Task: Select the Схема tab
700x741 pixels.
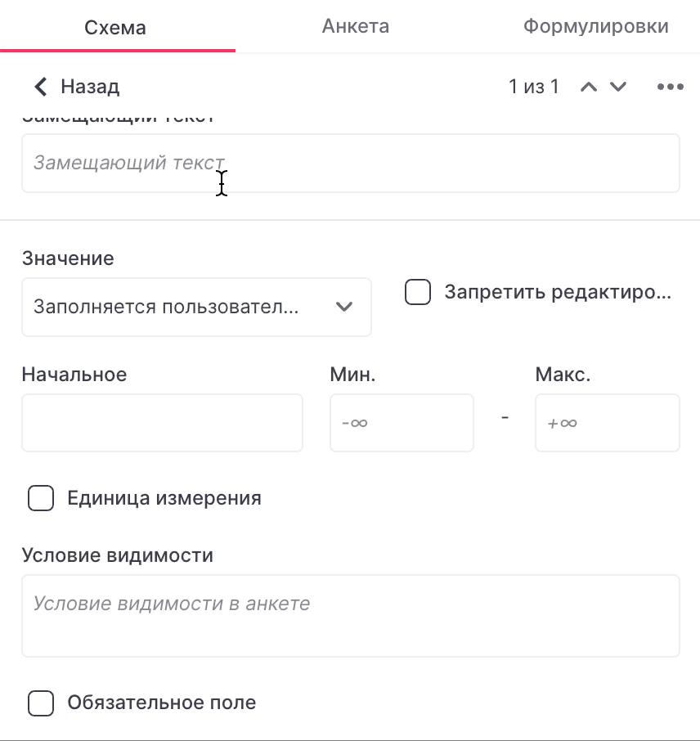Action: [x=115, y=28]
